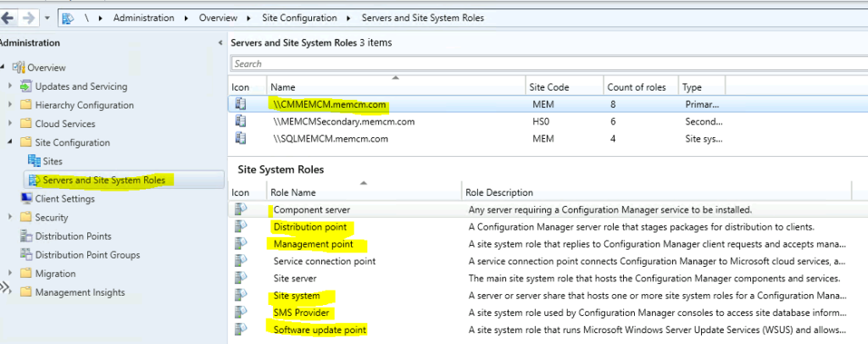
Task: Select the Service connection point role name
Action: [x=325, y=261]
